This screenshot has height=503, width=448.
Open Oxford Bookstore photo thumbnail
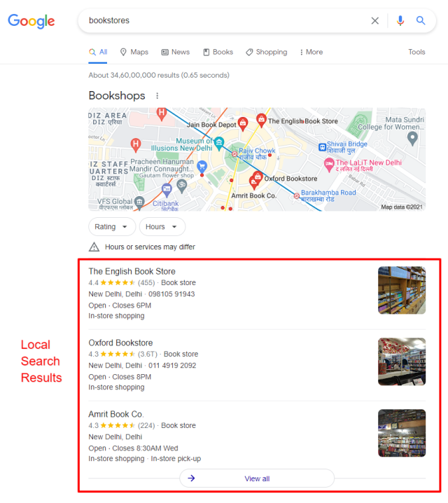(402, 361)
